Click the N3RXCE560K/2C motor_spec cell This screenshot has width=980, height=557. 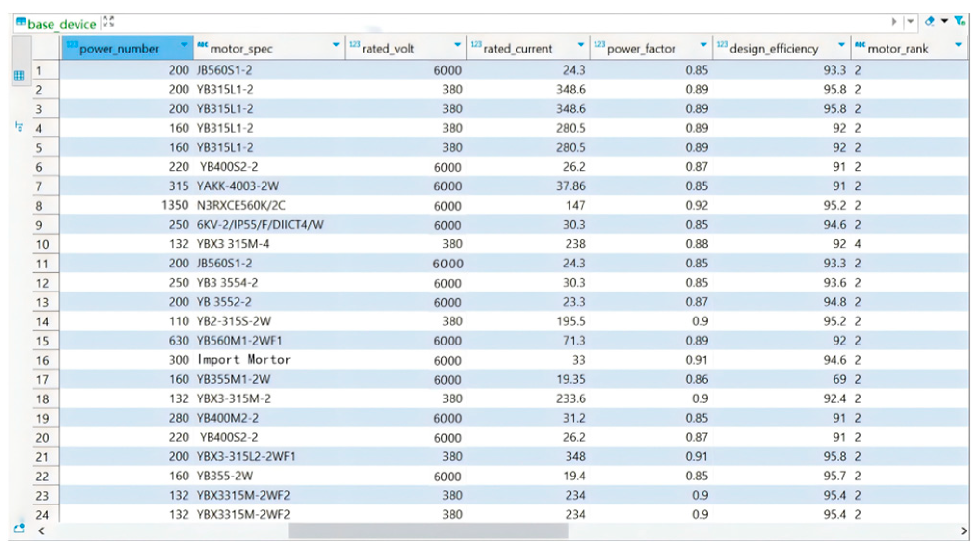click(241, 205)
